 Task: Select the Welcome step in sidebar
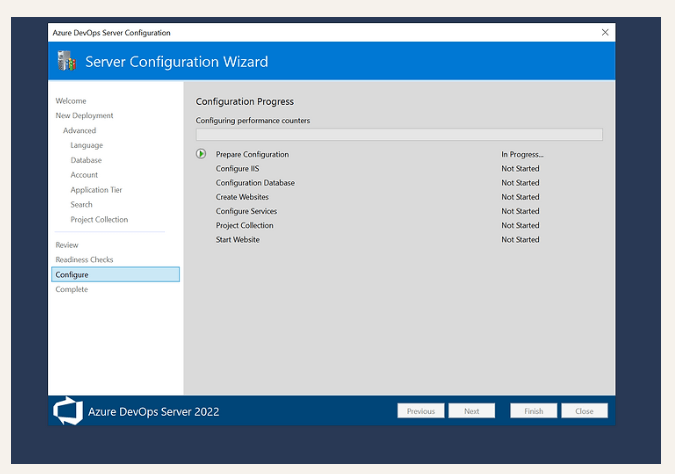[x=71, y=101]
